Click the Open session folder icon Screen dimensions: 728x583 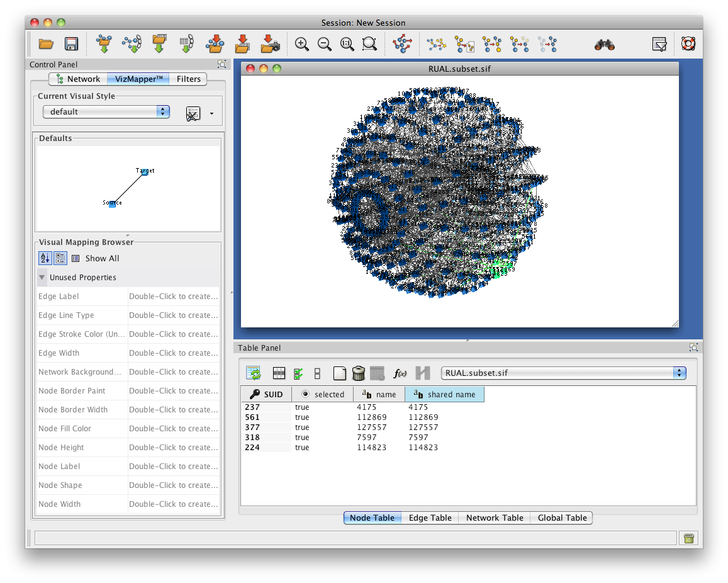click(x=46, y=44)
